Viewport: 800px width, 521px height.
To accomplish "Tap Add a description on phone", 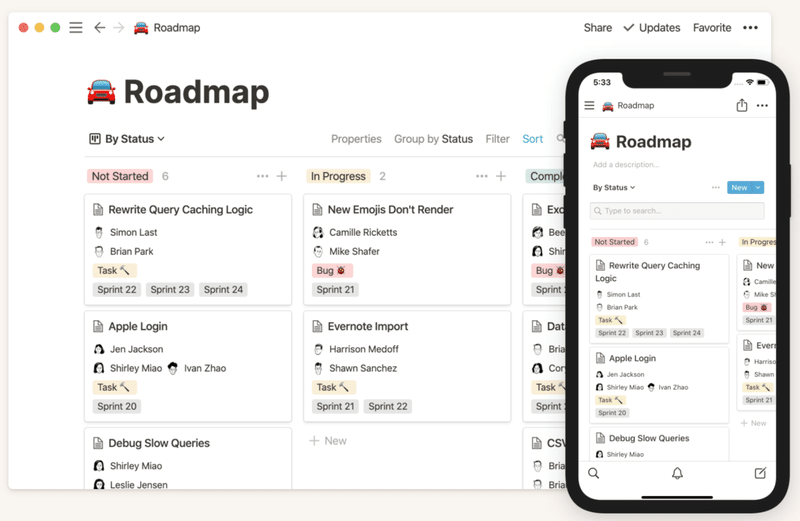I will tap(626, 165).
